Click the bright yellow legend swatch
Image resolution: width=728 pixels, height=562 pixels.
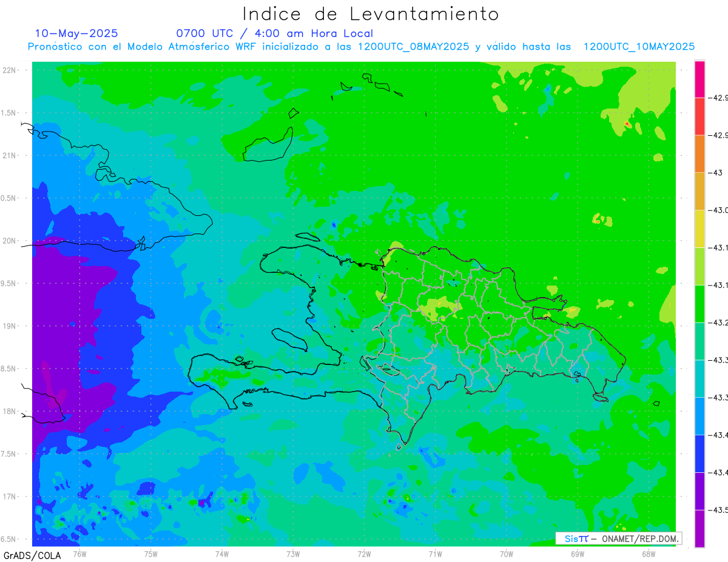699,229
